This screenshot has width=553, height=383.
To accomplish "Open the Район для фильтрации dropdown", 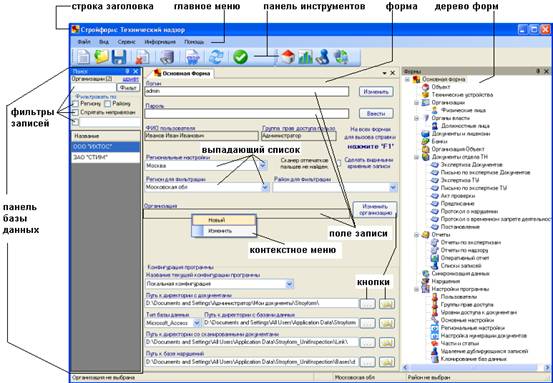I will click(393, 187).
